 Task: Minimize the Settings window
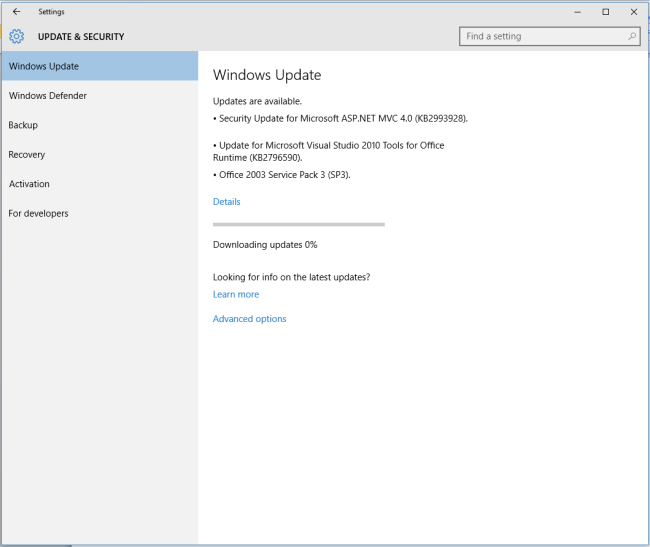point(577,12)
